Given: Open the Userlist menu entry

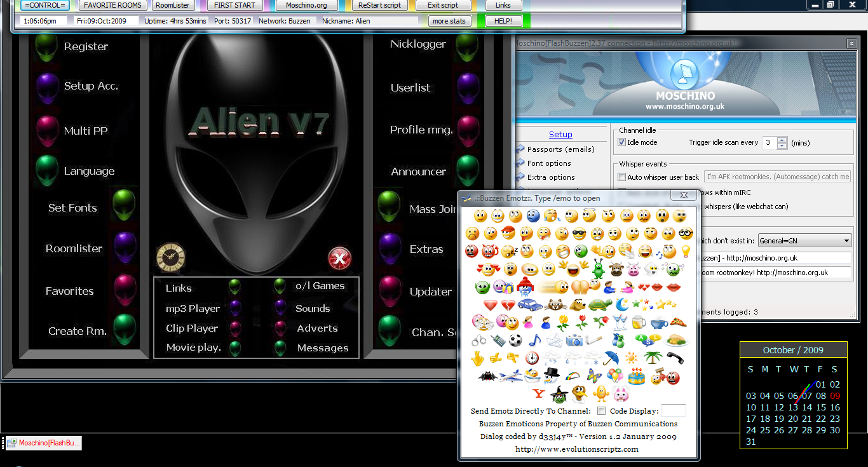Looking at the screenshot, I should click(x=410, y=88).
